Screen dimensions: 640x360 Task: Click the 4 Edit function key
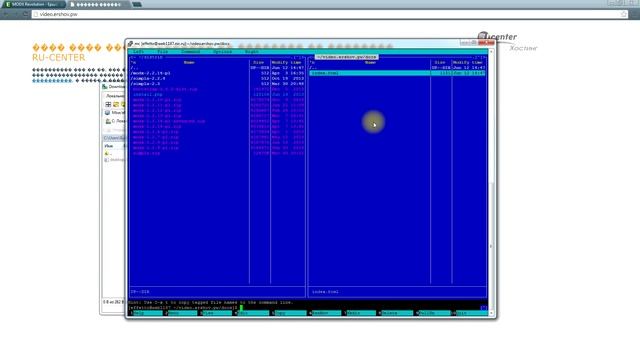251,313
